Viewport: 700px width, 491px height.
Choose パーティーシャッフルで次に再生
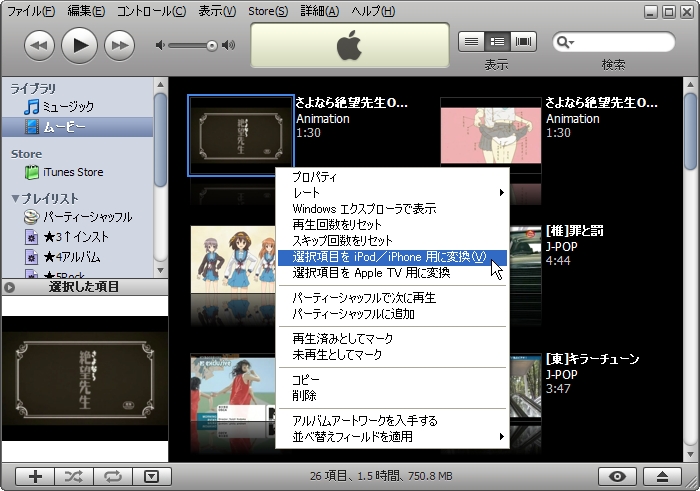(392, 298)
